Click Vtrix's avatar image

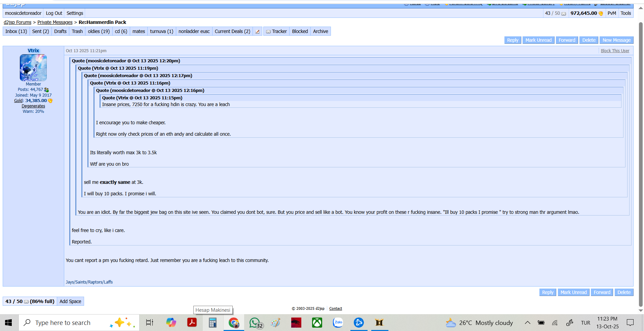(x=33, y=68)
